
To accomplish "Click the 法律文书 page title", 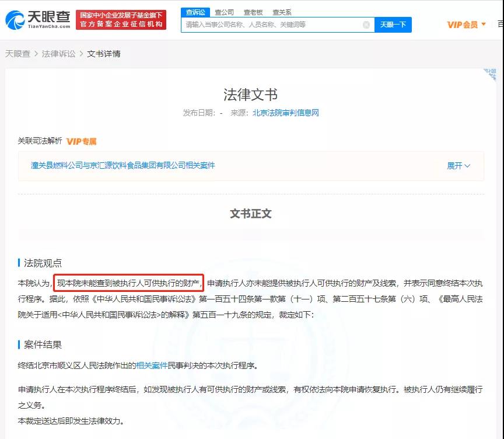I will point(251,95).
